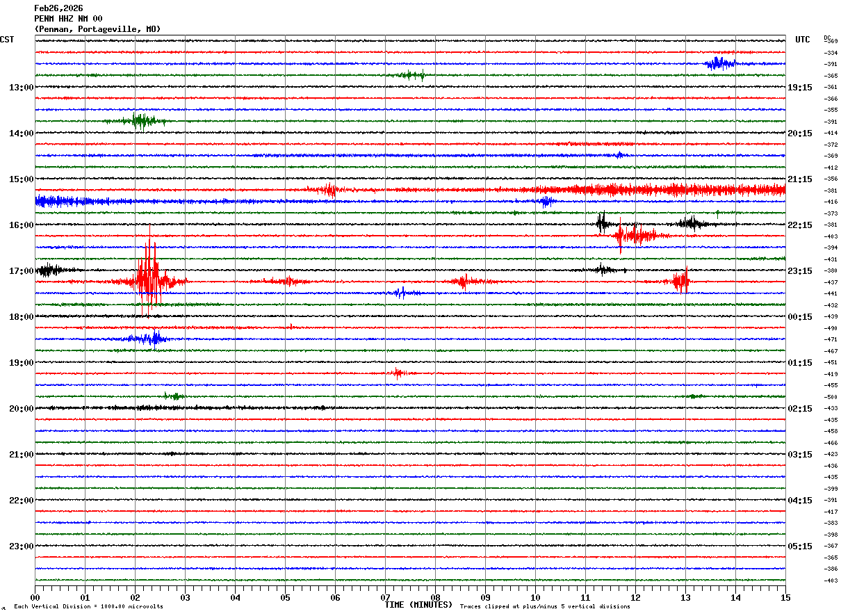This screenshot has width=841, height=616.
Task: Click minute 15 on the time axis
Action: pos(785,597)
